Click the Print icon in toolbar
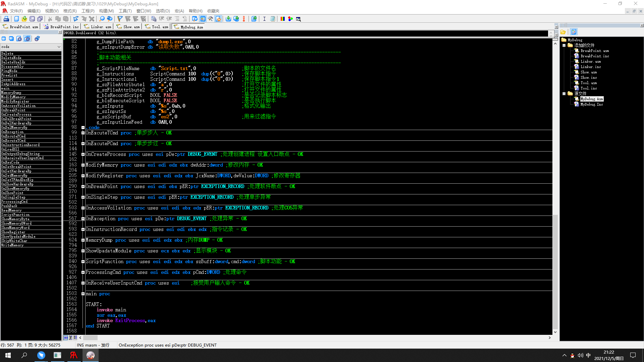 point(6,19)
